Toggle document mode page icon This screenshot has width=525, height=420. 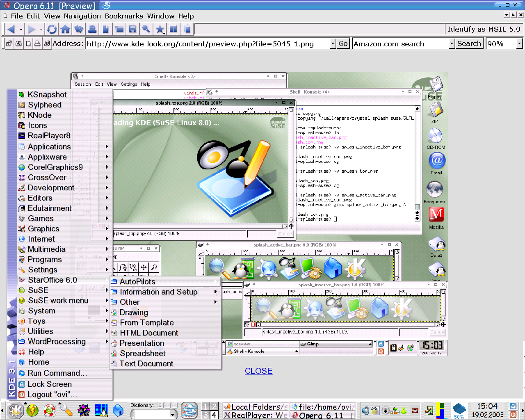click(x=28, y=43)
